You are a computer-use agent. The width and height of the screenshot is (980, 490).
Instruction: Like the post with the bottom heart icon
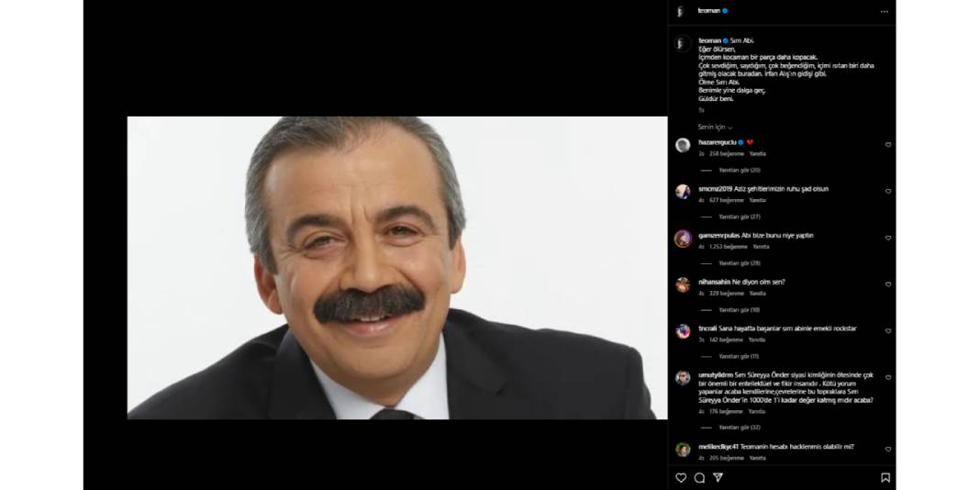(681, 477)
